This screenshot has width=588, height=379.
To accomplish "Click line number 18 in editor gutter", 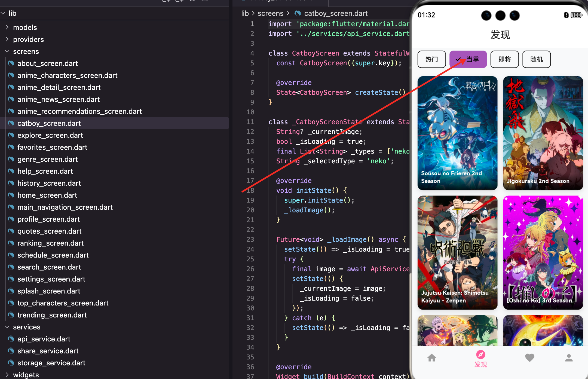I will pos(250,191).
